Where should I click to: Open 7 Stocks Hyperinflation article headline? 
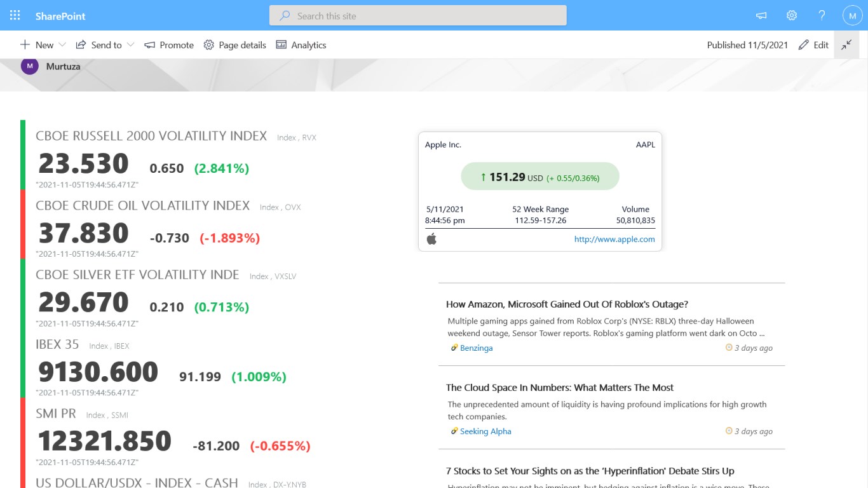(x=590, y=471)
